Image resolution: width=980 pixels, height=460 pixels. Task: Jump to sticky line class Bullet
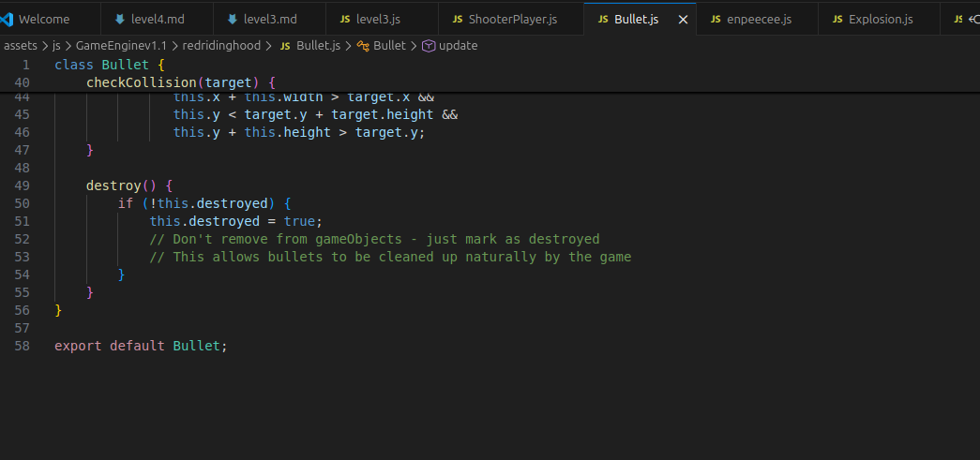(110, 65)
